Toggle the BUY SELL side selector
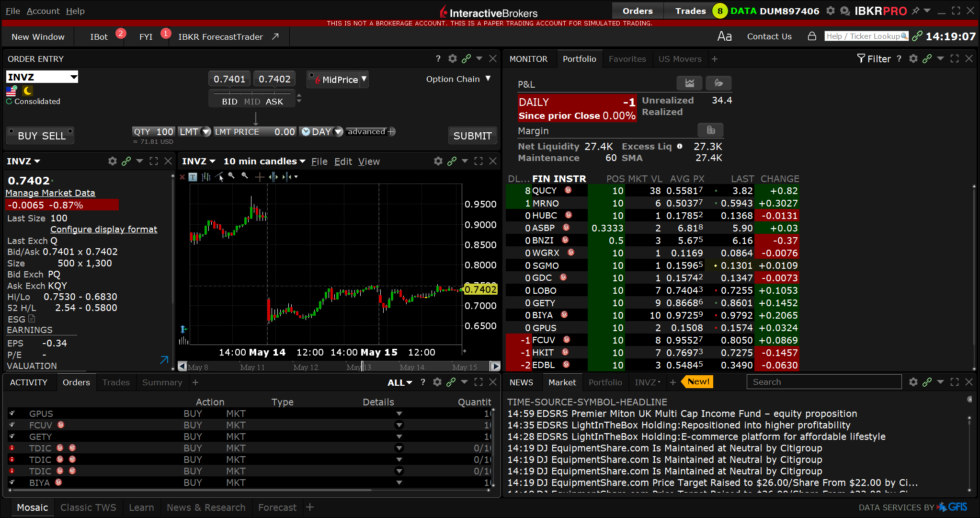This screenshot has height=518, width=980. (41, 136)
